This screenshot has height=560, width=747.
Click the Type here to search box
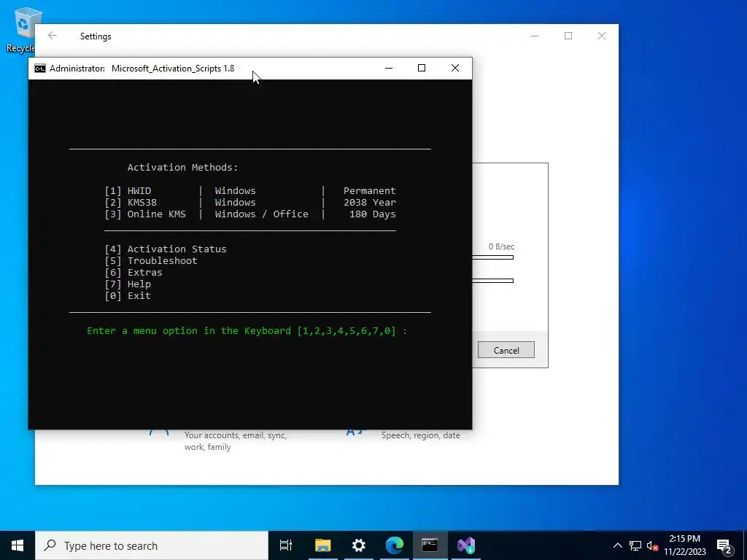pyautogui.click(x=152, y=545)
